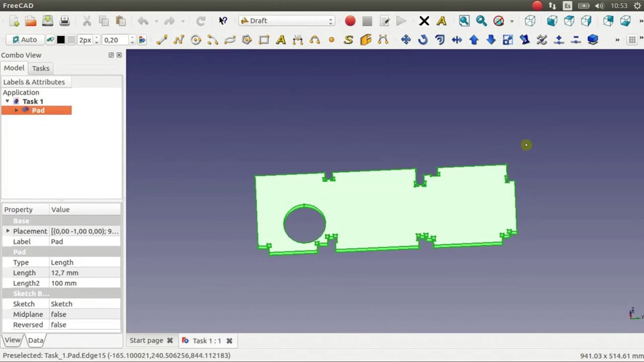Viewport: 644px width, 362px height.
Task: Switch to bottom view
Action: [x=625, y=21]
